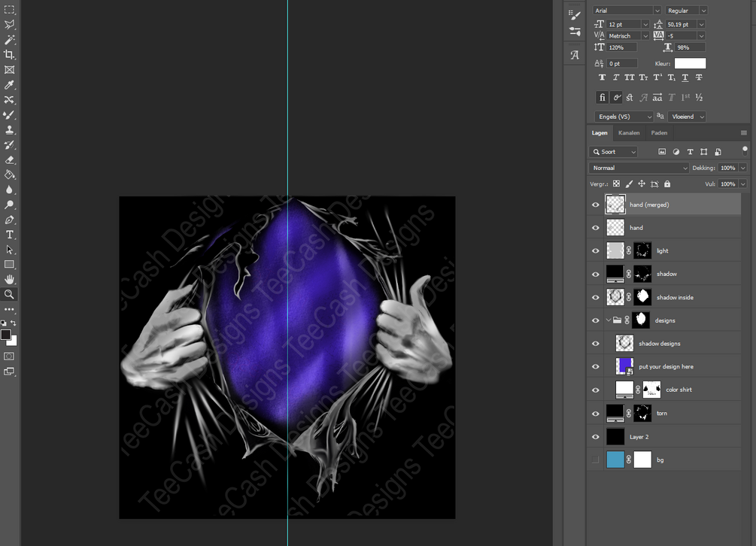Viewport: 756px width, 546px height.
Task: Select the Paint Bucket tool
Action: coord(9,174)
